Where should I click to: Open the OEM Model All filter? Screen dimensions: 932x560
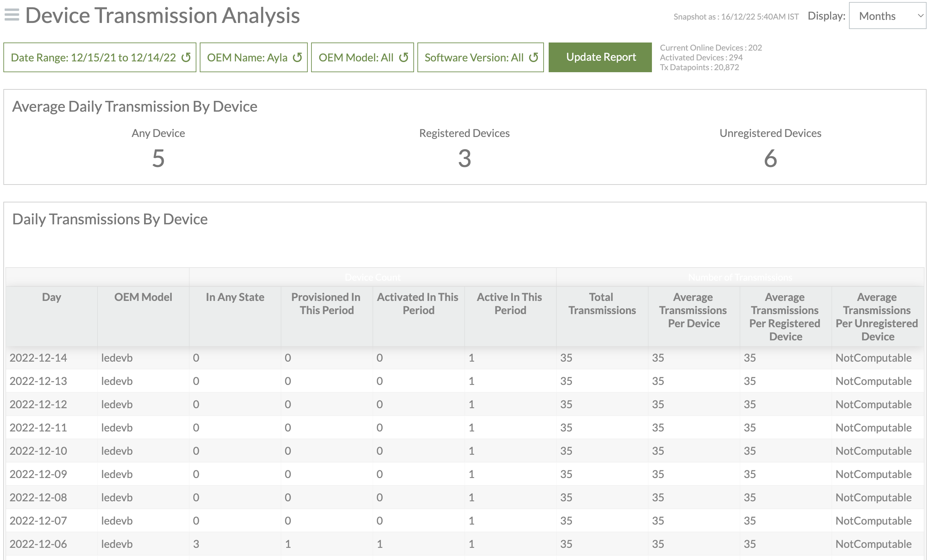(x=356, y=57)
